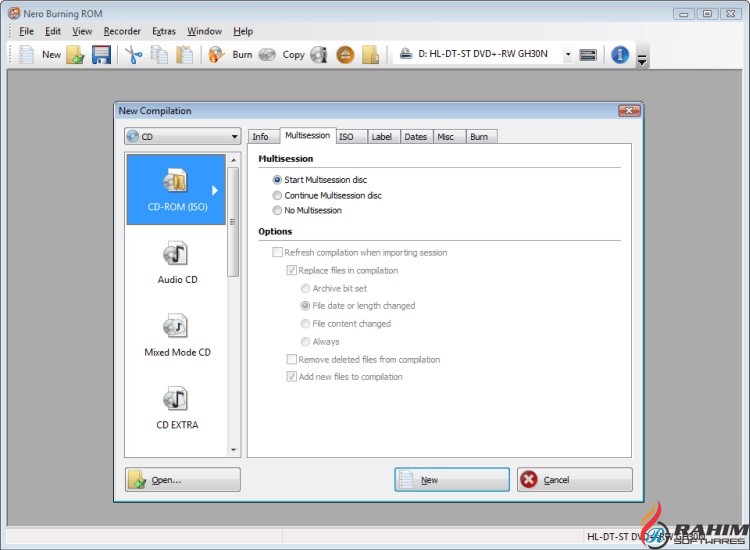Select the Audio CD compilation type
The width and height of the screenshot is (750, 550).
pyautogui.click(x=177, y=263)
